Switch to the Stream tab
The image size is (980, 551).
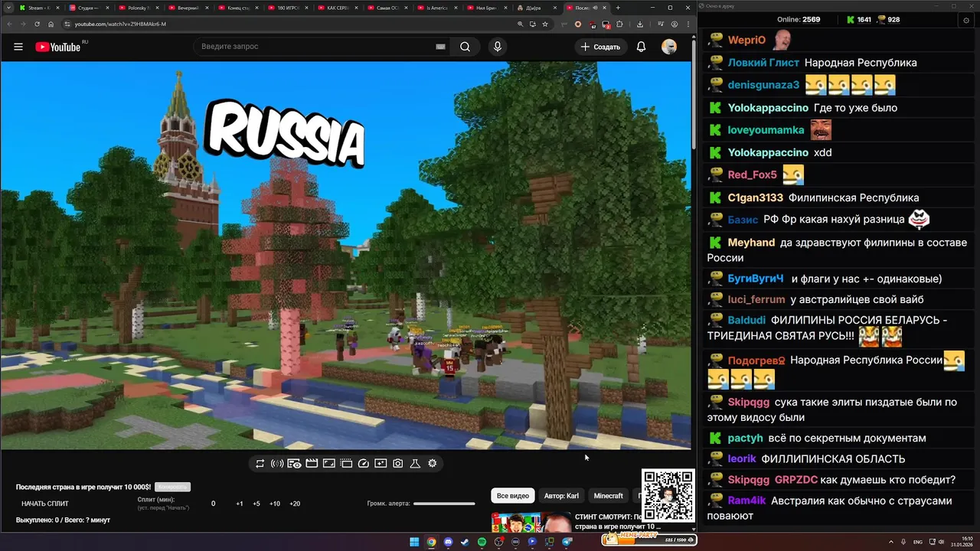pos(38,8)
